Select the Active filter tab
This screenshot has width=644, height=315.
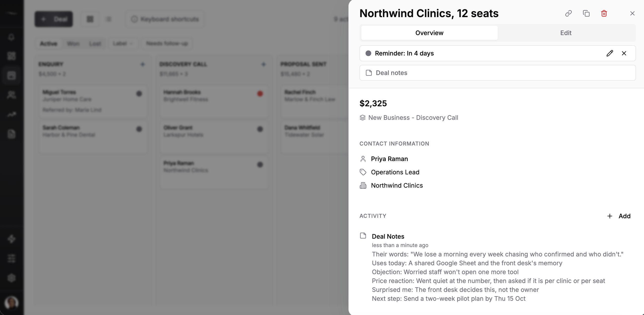click(x=49, y=44)
